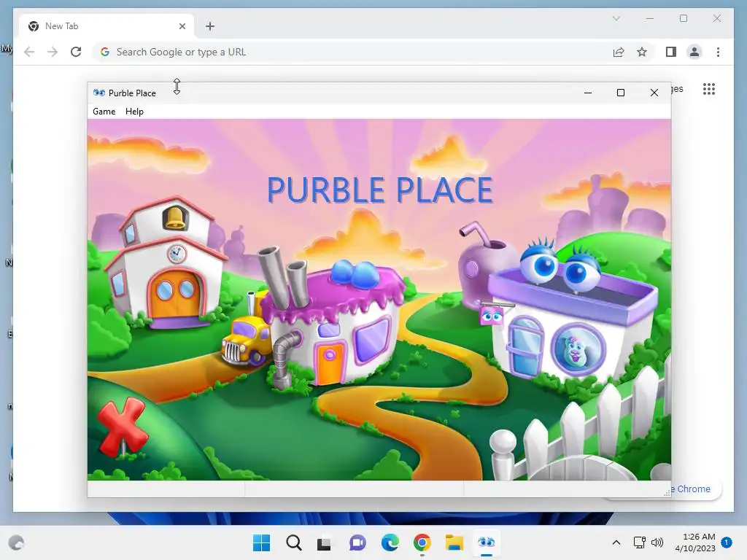This screenshot has height=560, width=747.
Task: Click the clock on the schoolhouse
Action: (x=177, y=253)
